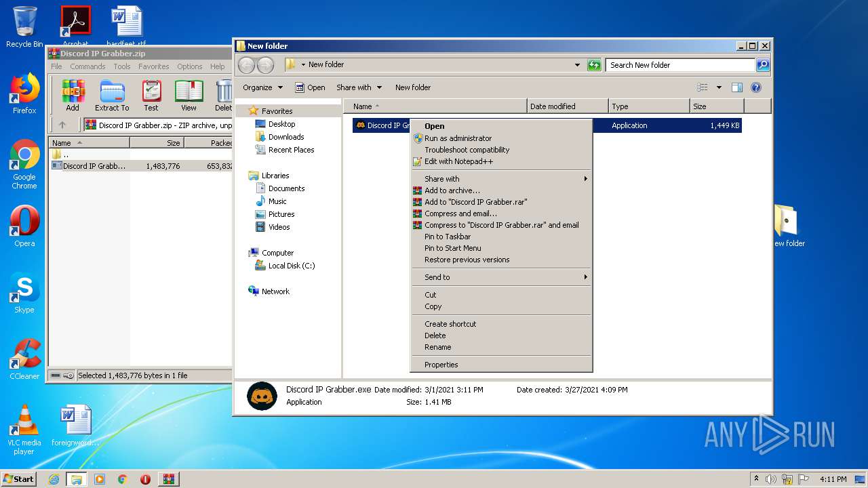Screen dimensions: 868x488
Task: Choose Add to "Discord IP Grabber.rar"
Action: 501,202
